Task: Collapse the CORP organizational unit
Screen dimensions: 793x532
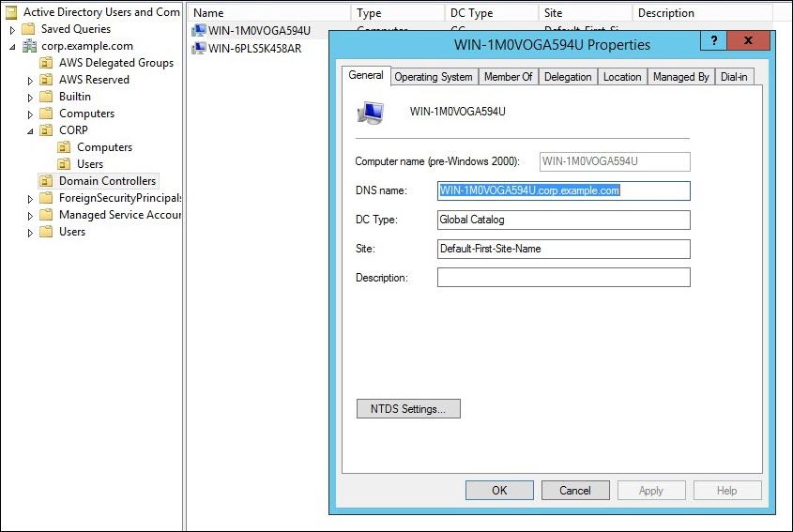Action: [30, 131]
